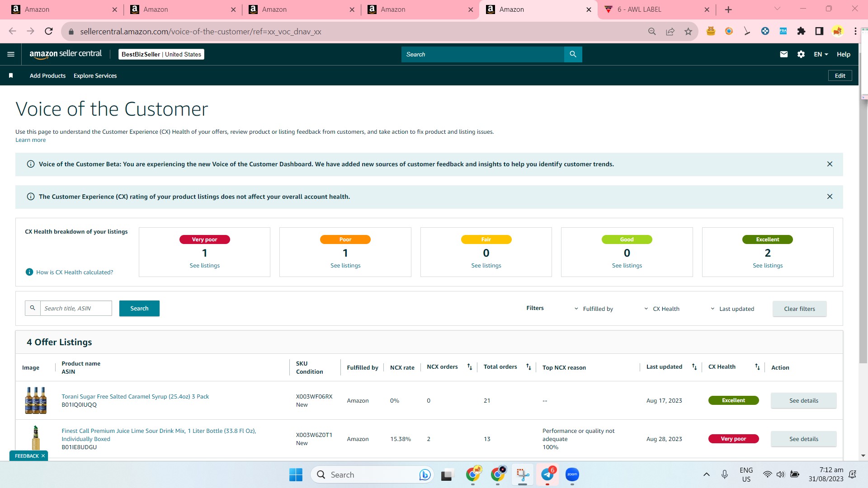Screen dimensions: 868x488
Task: Bookmark this page with the star icon
Action: point(688,31)
